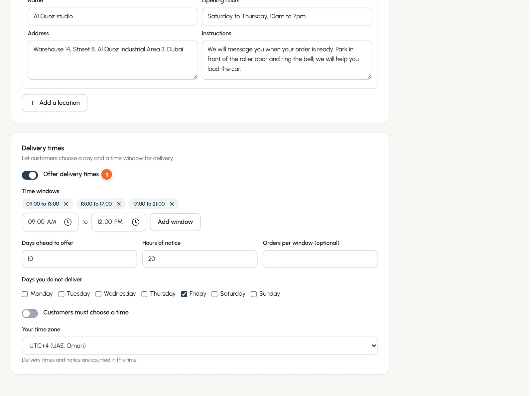Viewport: 532px width, 396px height.
Task: Click the 09:00 AM start time field
Action: pyautogui.click(x=50, y=222)
